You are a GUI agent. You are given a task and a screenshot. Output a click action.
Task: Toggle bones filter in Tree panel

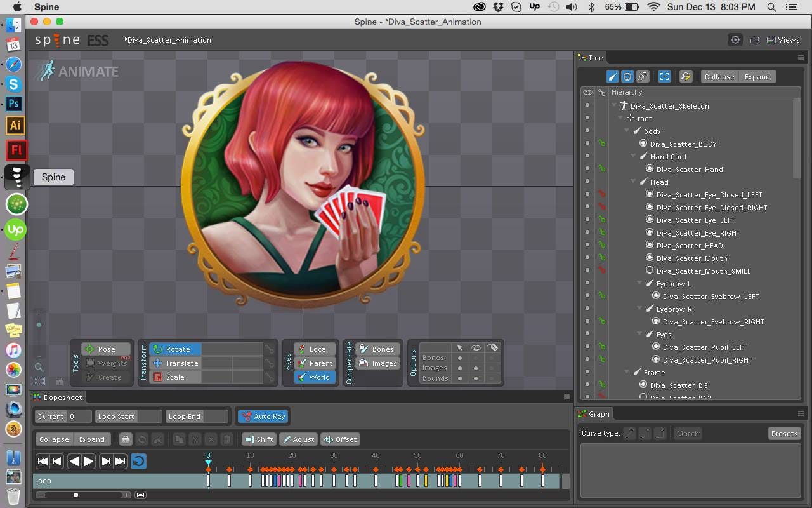[x=612, y=76]
